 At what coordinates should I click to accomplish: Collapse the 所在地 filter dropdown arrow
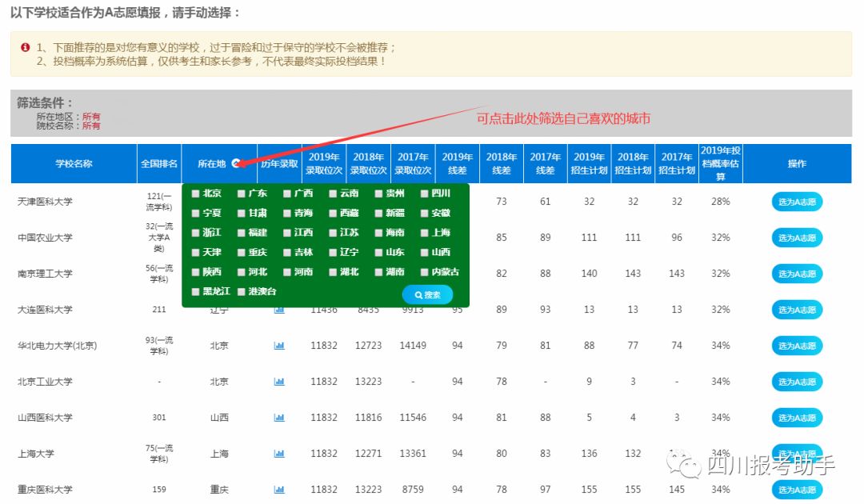point(236,163)
